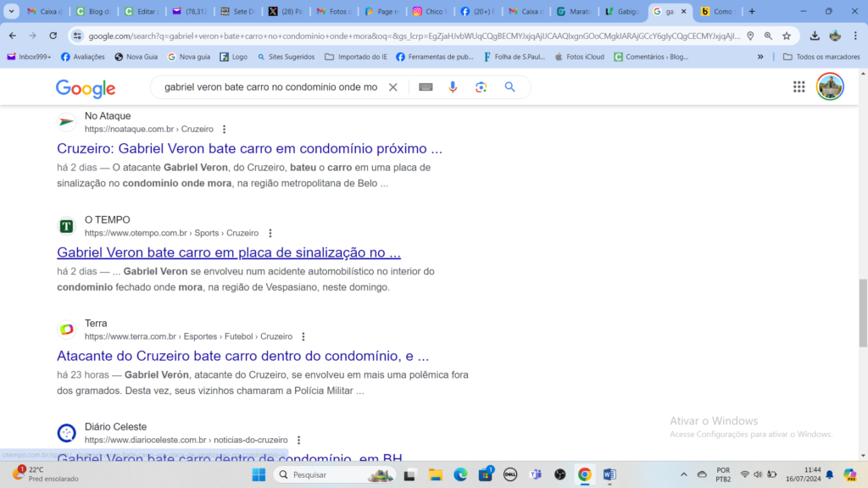
Task: Switch to Editar tab
Action: pos(141,11)
